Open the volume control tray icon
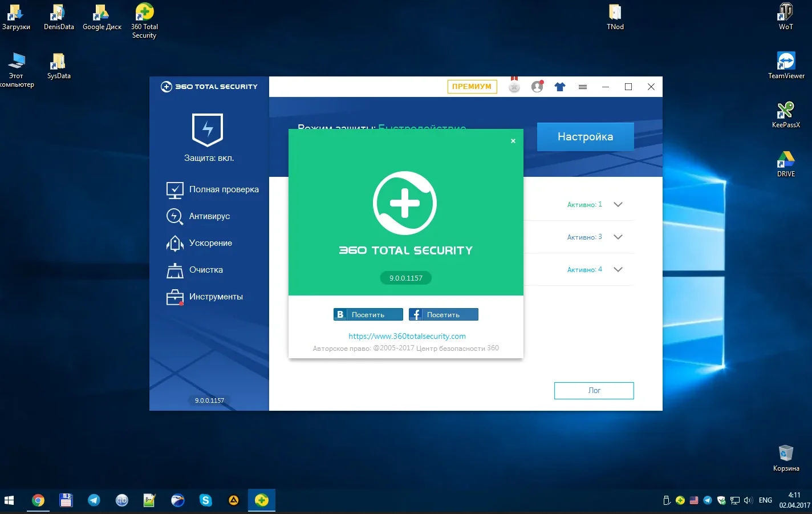Viewport: 812px width, 514px height. pyautogui.click(x=748, y=500)
